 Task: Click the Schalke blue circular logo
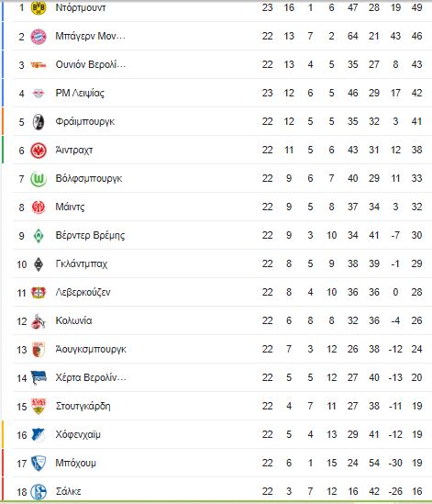click(x=39, y=492)
